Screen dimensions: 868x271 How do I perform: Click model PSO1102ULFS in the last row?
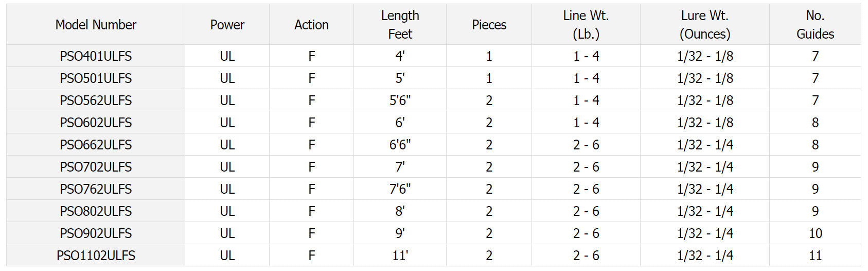pyautogui.click(x=96, y=256)
